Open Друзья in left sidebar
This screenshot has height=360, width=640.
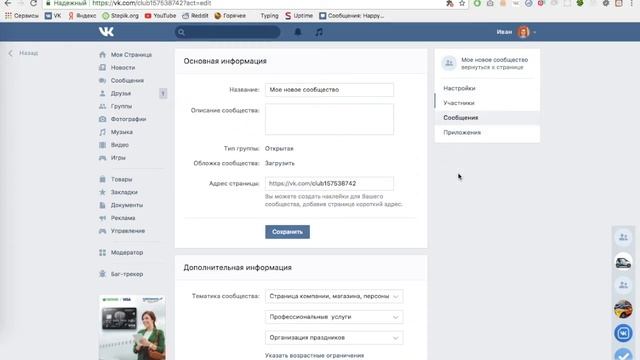(121, 93)
